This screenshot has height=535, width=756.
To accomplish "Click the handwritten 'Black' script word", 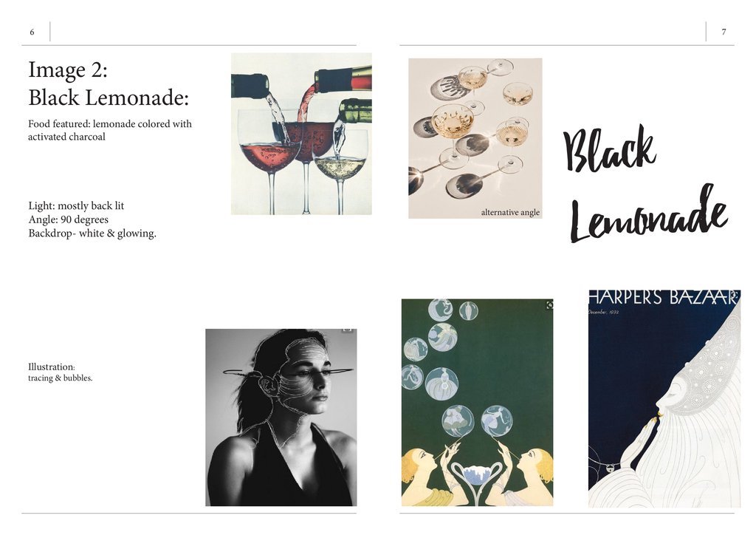I will coord(610,148).
